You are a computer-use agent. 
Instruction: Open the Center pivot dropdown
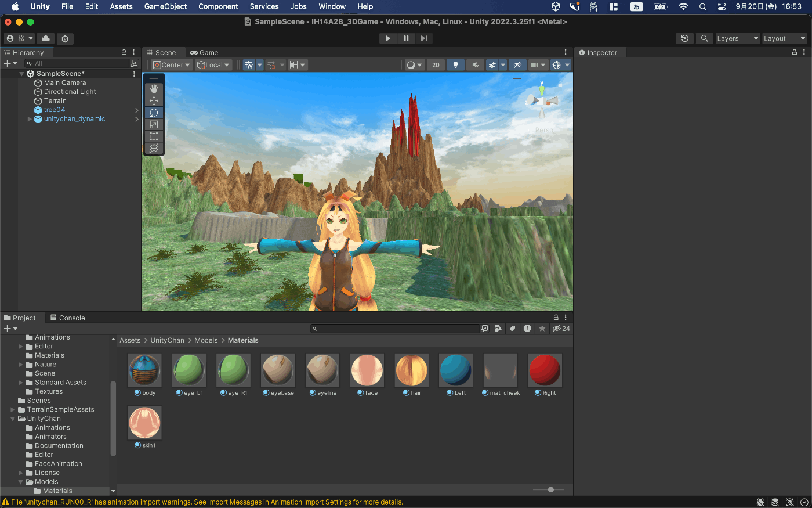click(x=172, y=65)
